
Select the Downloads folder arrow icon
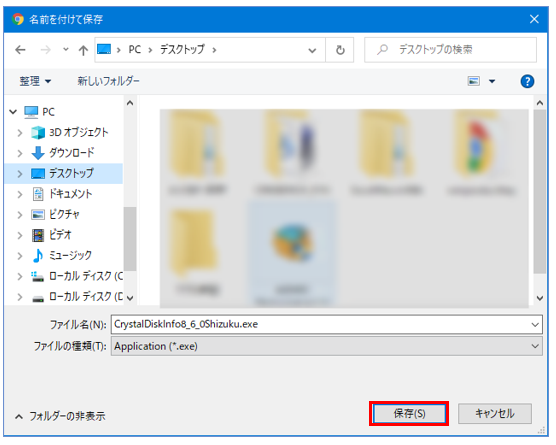(38, 153)
